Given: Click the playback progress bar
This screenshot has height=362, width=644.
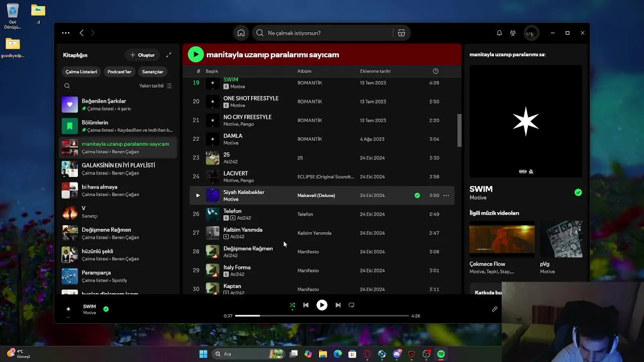Looking at the screenshot, I should (322, 316).
